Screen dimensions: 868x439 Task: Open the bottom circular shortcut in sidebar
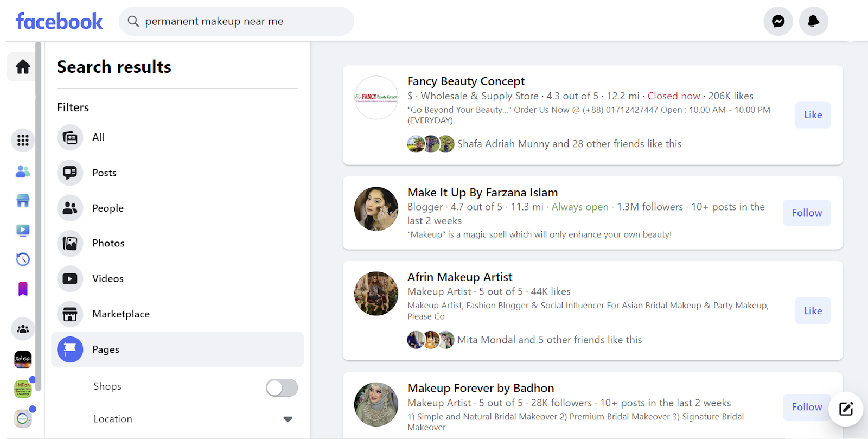tap(23, 418)
